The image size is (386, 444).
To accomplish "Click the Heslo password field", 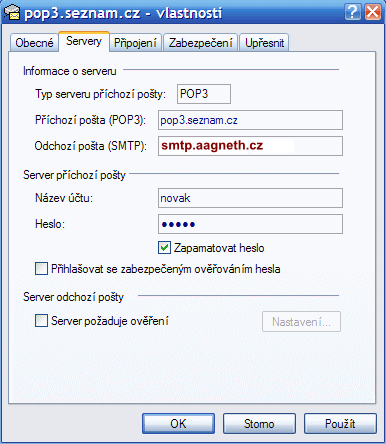I will 250,224.
